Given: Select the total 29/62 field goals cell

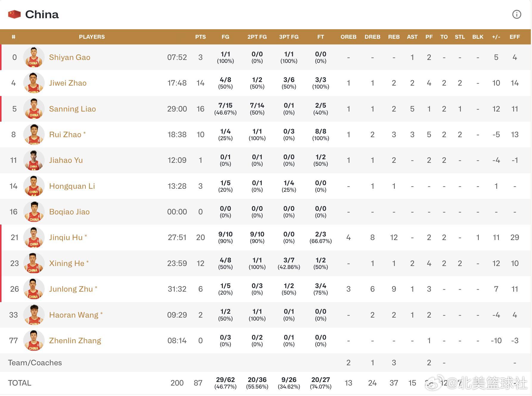Looking at the screenshot, I should point(225,383).
